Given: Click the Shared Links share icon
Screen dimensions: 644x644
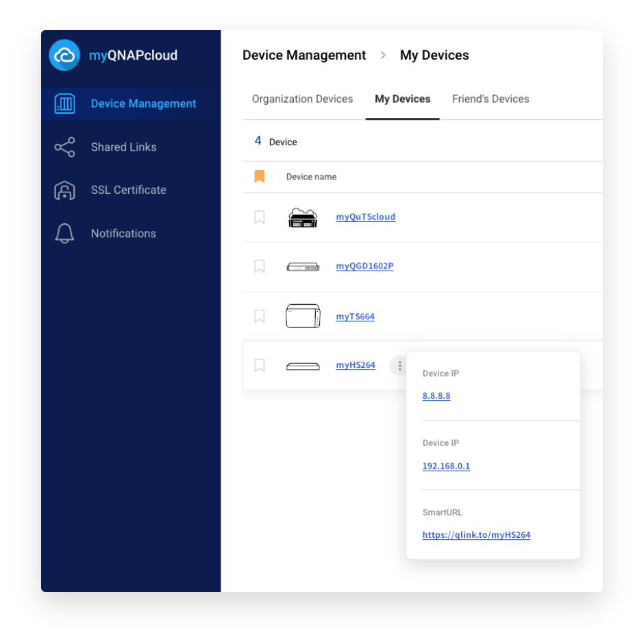Looking at the screenshot, I should (64, 147).
